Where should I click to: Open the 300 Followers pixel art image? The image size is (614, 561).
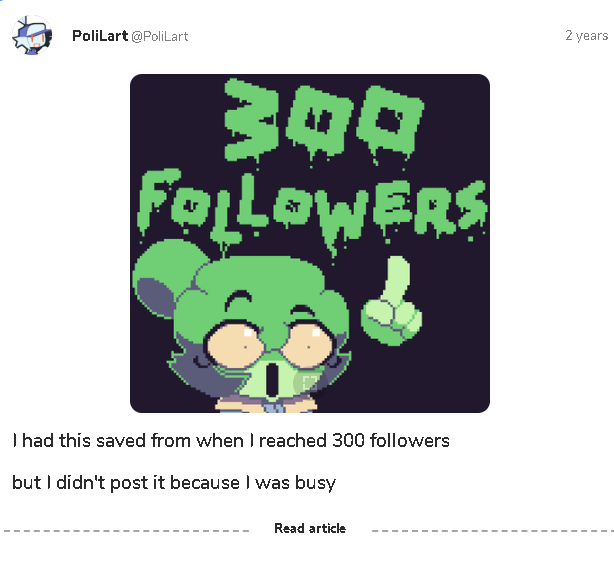[309, 243]
